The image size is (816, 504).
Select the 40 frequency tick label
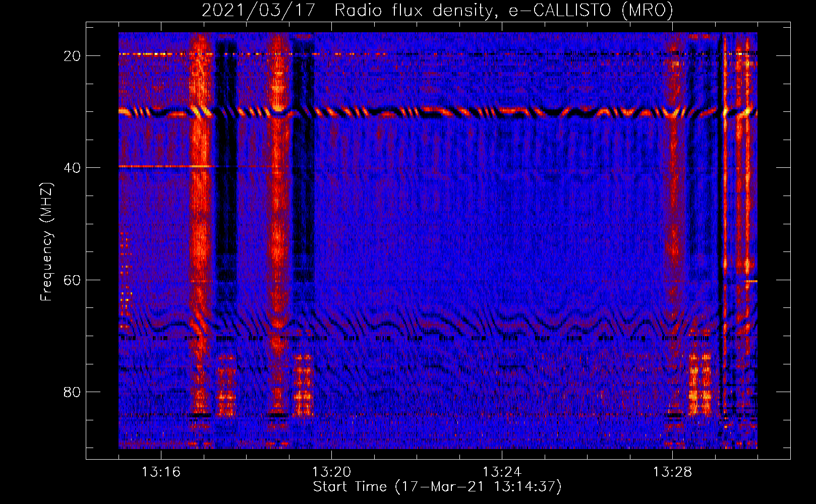pyautogui.click(x=72, y=168)
